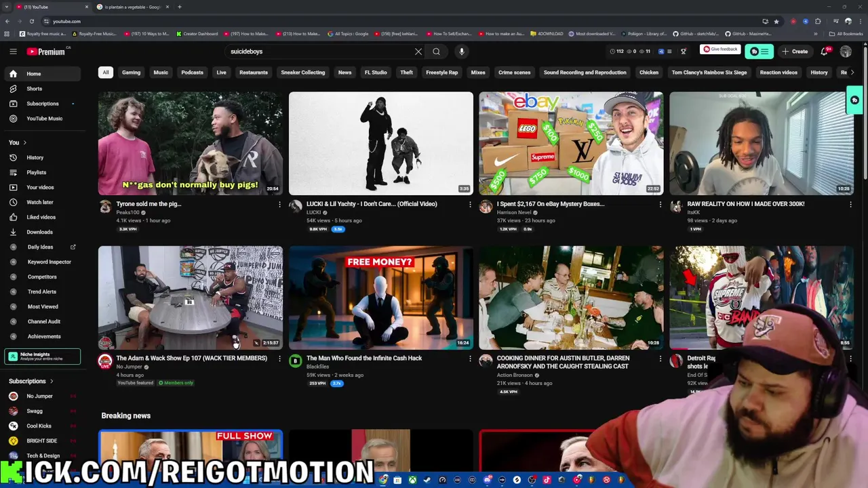Clear the search box with the X

(418, 52)
